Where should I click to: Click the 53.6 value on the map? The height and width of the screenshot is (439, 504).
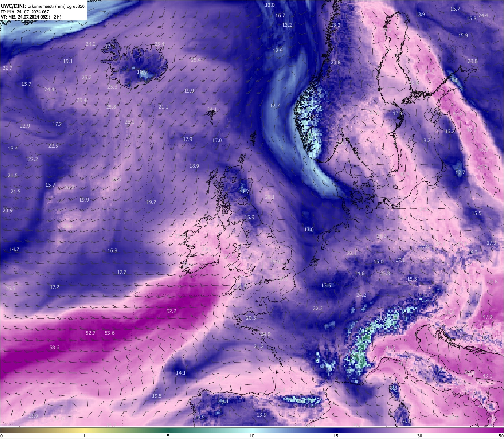tap(109, 333)
